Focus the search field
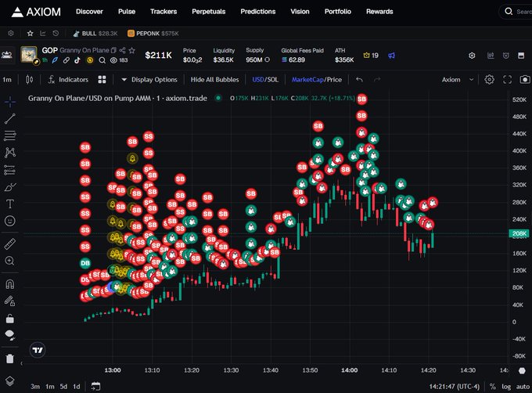532x393 pixels. tap(516, 12)
